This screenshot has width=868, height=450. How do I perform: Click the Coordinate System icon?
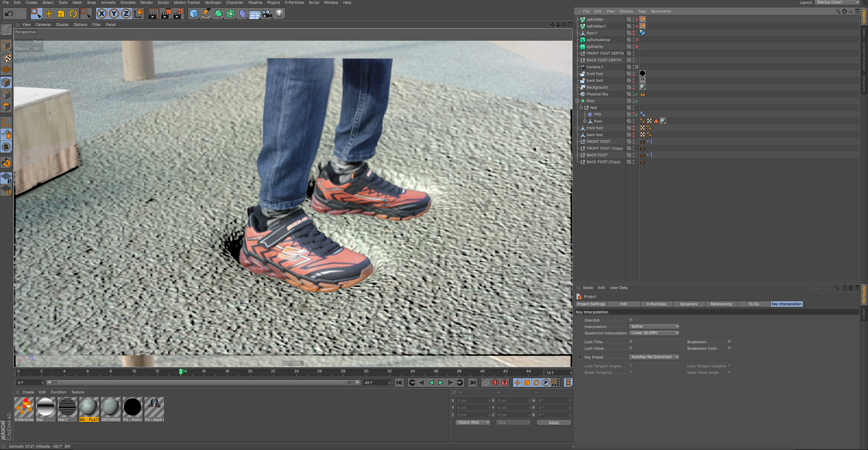click(139, 14)
